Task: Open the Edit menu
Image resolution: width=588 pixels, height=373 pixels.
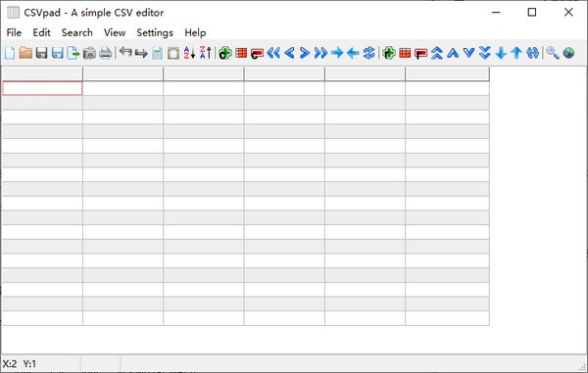Action: 41,32
